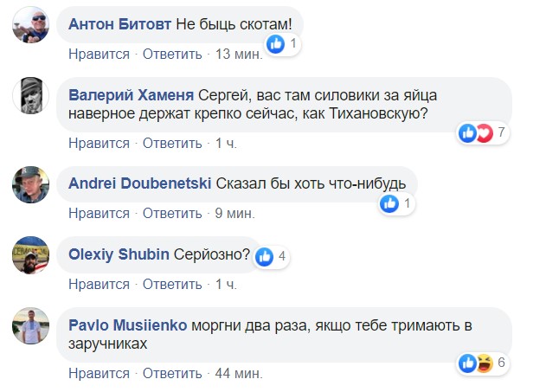Reply to Валерий Хаменя's comment
546x392 pixels.
click(x=172, y=143)
